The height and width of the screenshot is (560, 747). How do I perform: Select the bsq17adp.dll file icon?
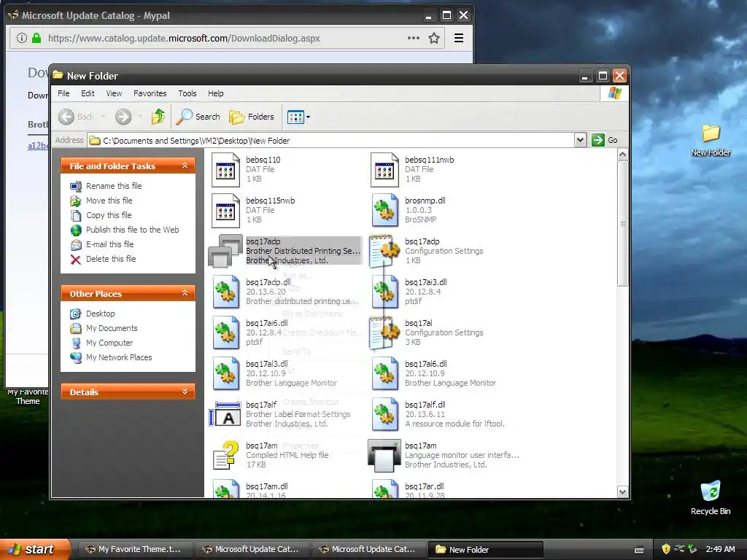tap(225, 292)
